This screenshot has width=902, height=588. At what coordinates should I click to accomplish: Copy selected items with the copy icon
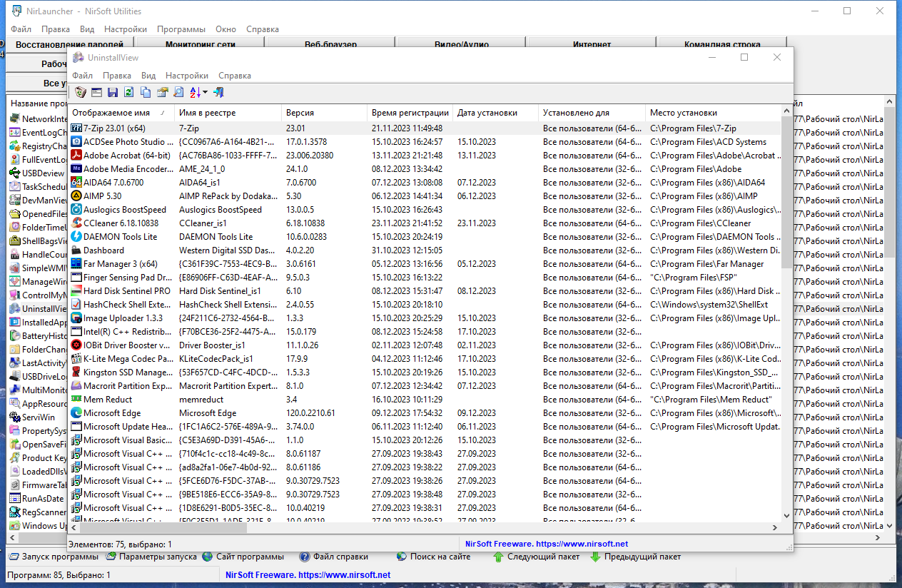(x=146, y=92)
